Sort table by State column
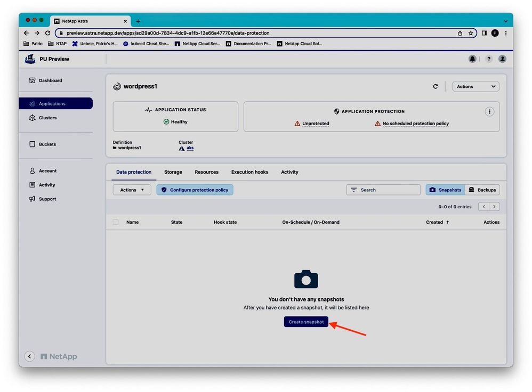The width and height of the screenshot is (532, 392). coord(176,222)
